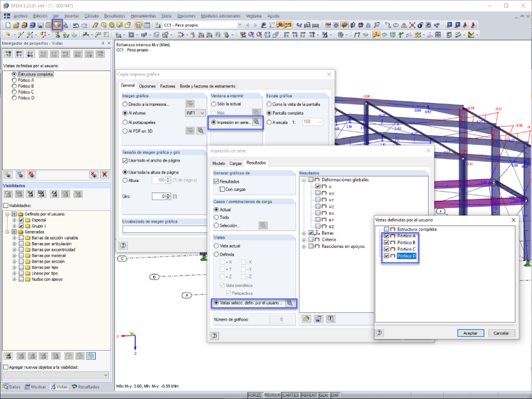
Task: Switch to the Cargas tab
Action: (x=235, y=164)
